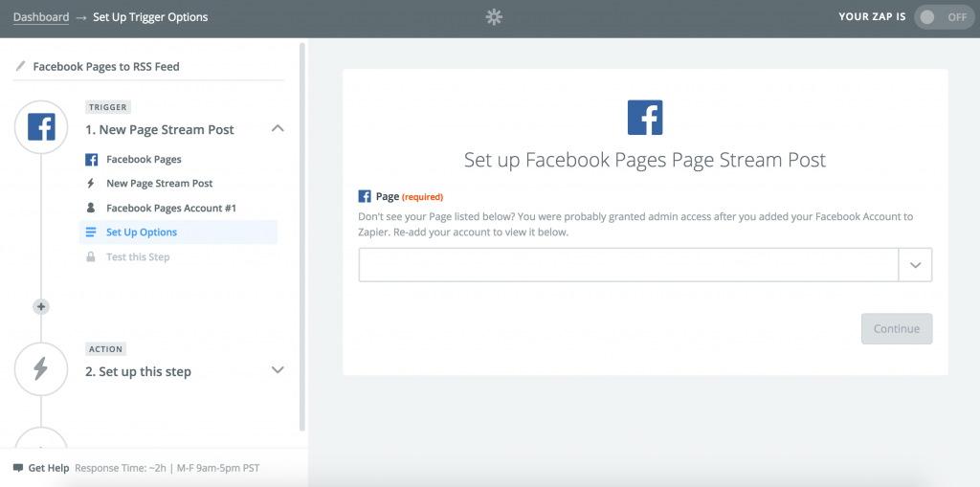Click the small Facebook icon next to Page label
The image size is (980, 487).
(365, 197)
